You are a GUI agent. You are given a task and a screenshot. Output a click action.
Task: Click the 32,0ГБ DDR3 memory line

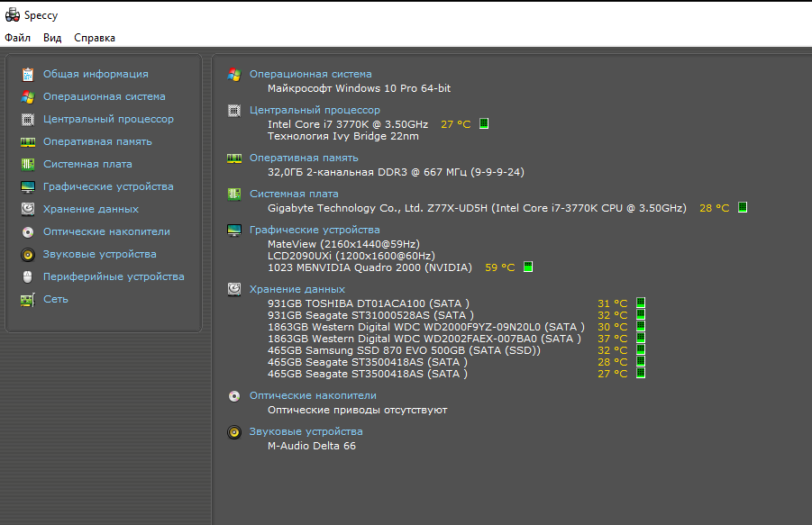[x=396, y=172]
